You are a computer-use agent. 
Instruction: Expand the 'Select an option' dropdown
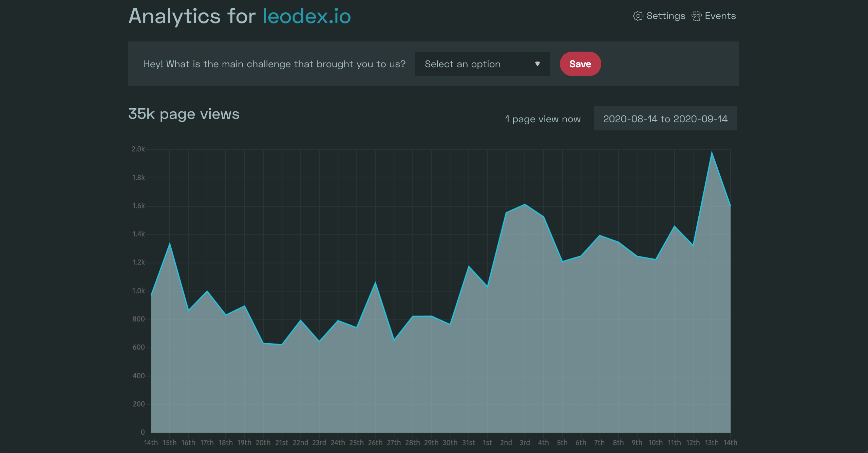coord(482,64)
